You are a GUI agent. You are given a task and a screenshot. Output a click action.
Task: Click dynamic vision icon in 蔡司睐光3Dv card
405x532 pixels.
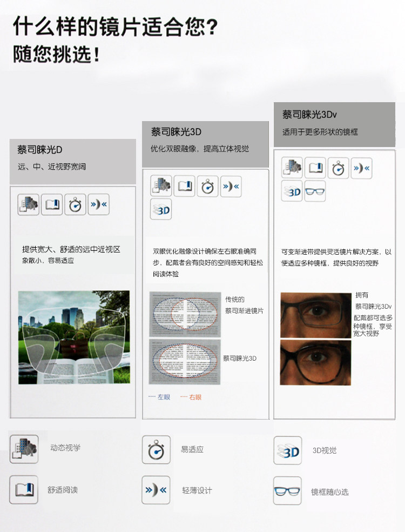pyautogui.click(x=292, y=168)
